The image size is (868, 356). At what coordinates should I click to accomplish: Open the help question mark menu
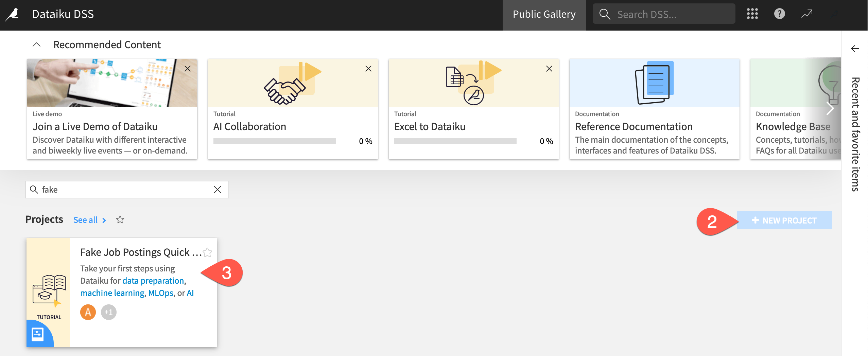click(779, 14)
